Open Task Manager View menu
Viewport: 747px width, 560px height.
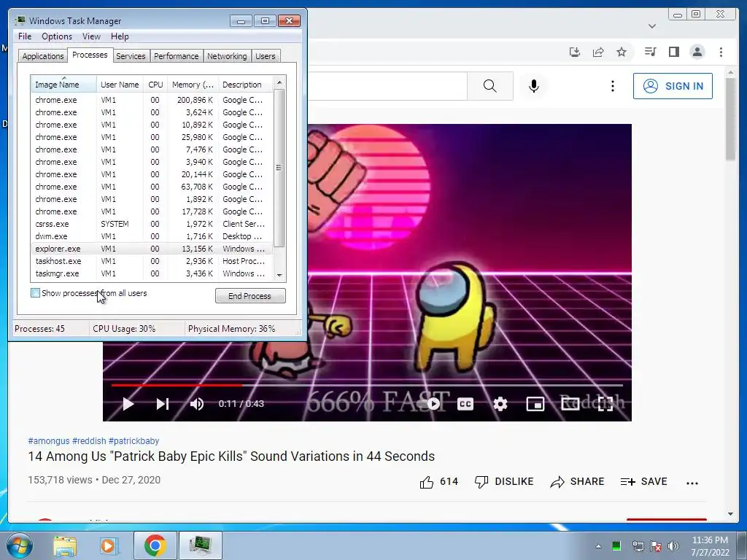click(x=91, y=36)
